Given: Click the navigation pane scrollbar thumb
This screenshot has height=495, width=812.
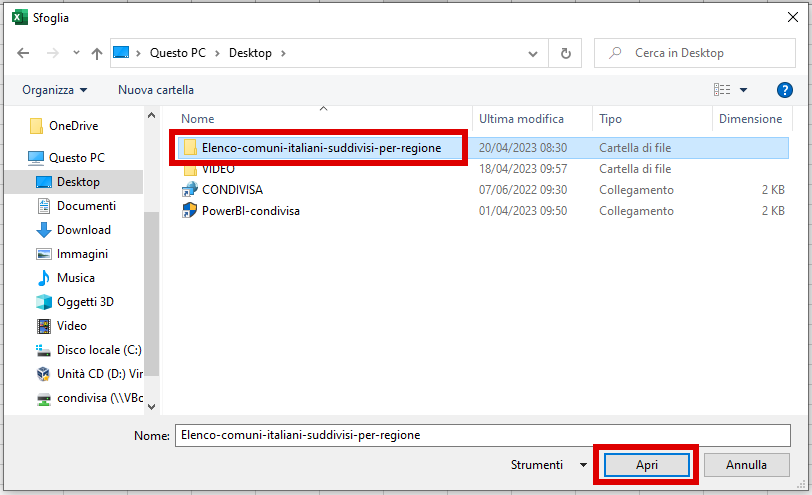Looking at the screenshot, I should 151,294.
